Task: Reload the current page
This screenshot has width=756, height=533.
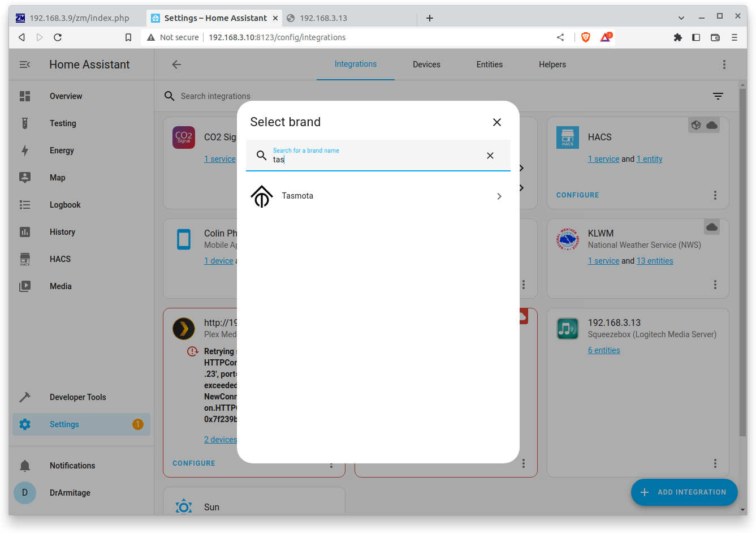Action: [x=58, y=37]
